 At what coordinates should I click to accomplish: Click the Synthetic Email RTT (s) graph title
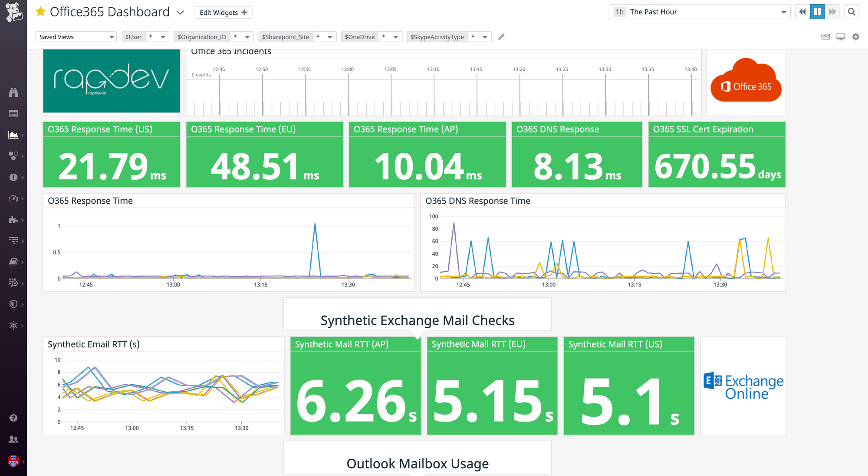pos(93,344)
